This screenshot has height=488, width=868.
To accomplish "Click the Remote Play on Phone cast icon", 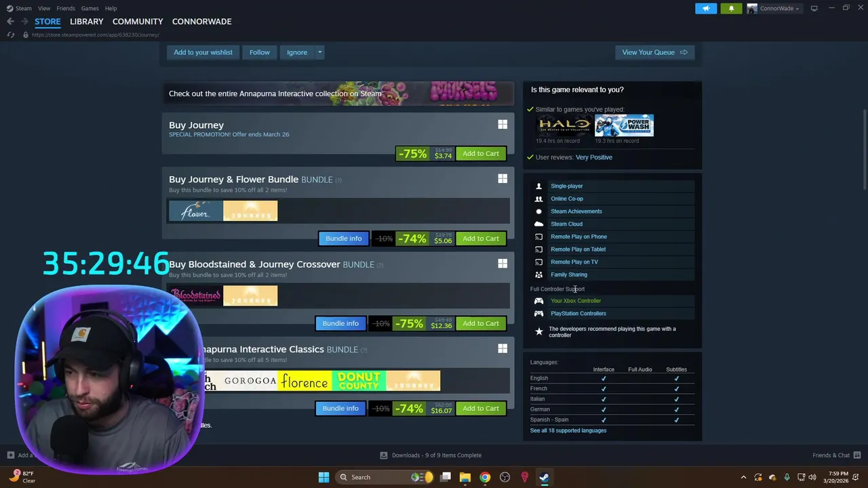I will (538, 237).
